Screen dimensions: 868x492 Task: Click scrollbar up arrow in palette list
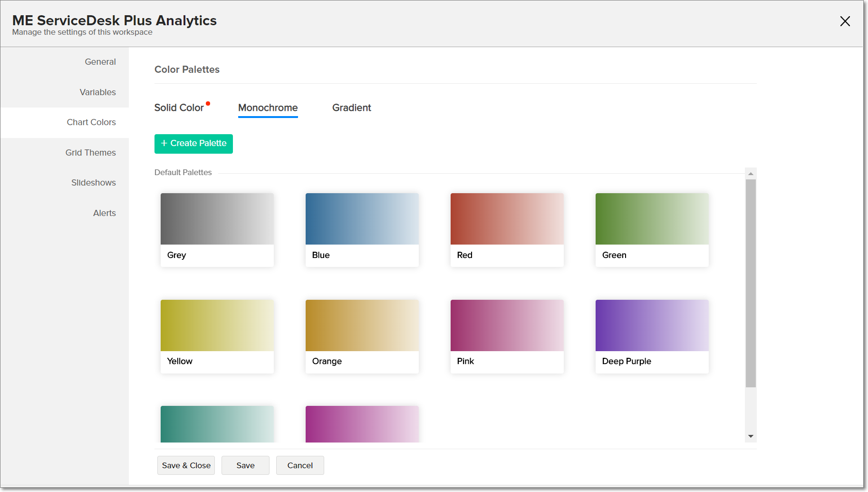tap(751, 174)
